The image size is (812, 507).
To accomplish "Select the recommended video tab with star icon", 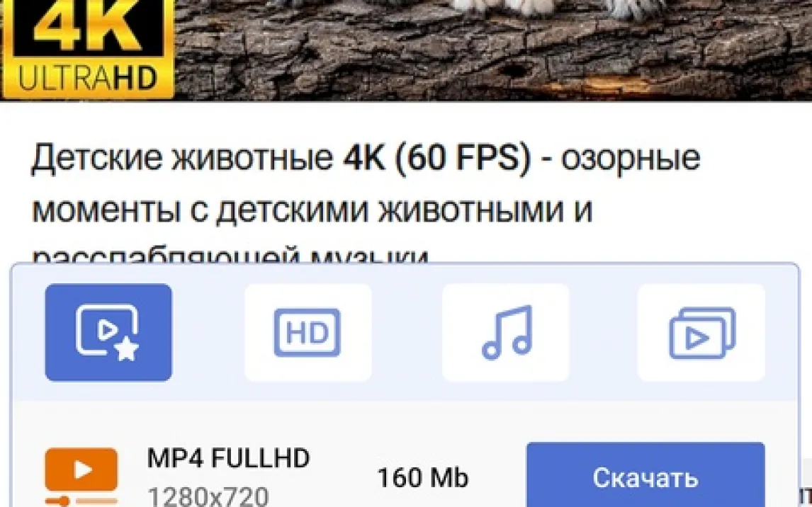I will [x=108, y=332].
